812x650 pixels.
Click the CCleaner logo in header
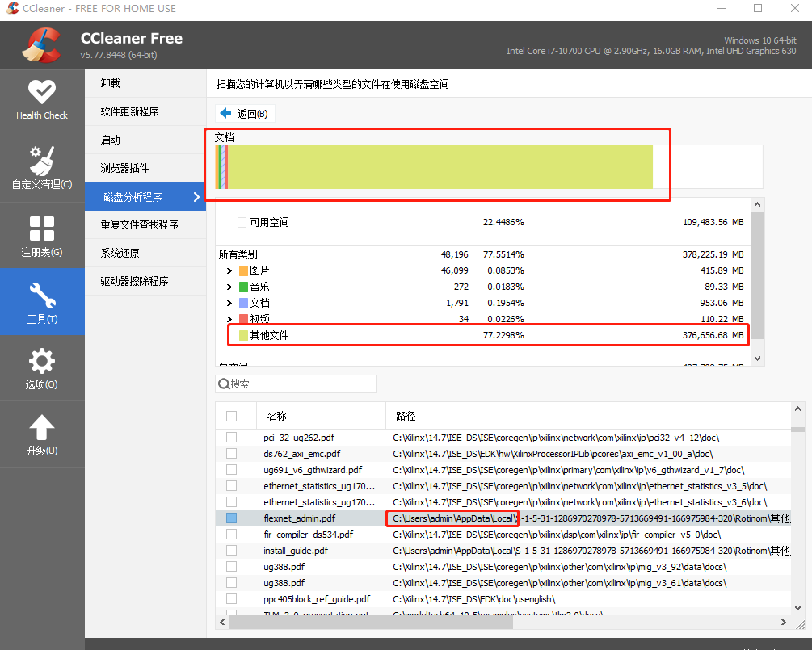pos(41,45)
